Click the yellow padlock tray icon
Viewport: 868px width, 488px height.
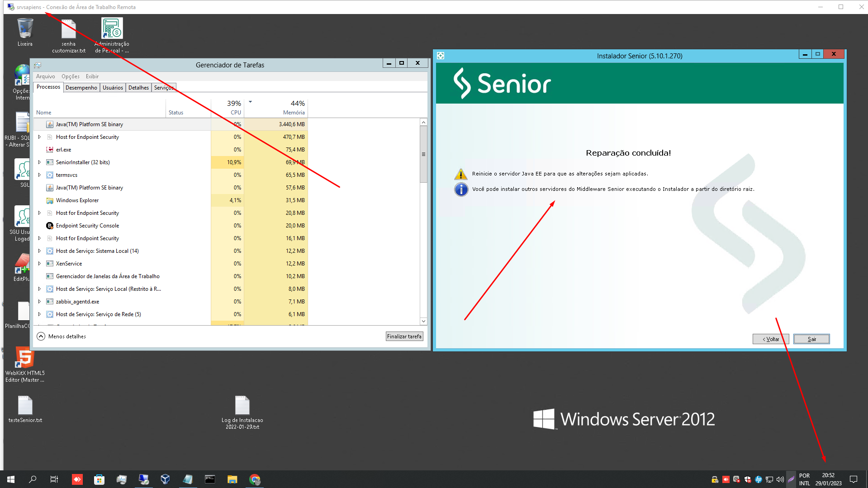[715, 479]
